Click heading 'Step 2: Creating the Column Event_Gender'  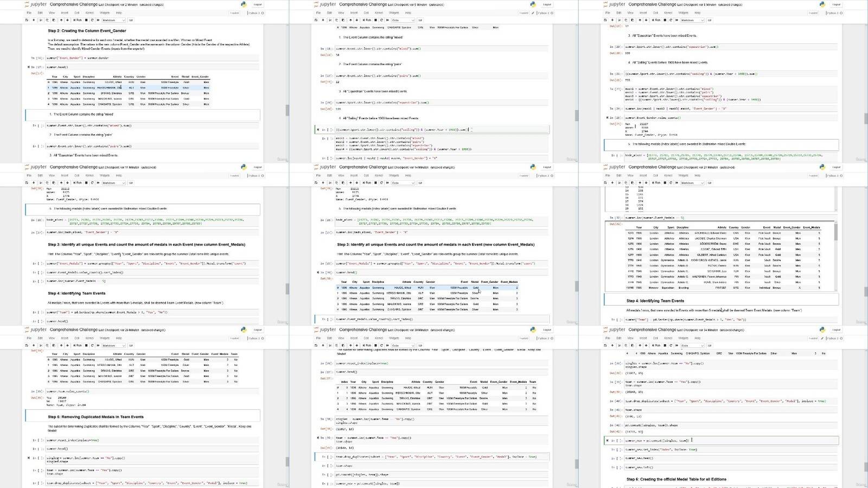click(x=87, y=31)
